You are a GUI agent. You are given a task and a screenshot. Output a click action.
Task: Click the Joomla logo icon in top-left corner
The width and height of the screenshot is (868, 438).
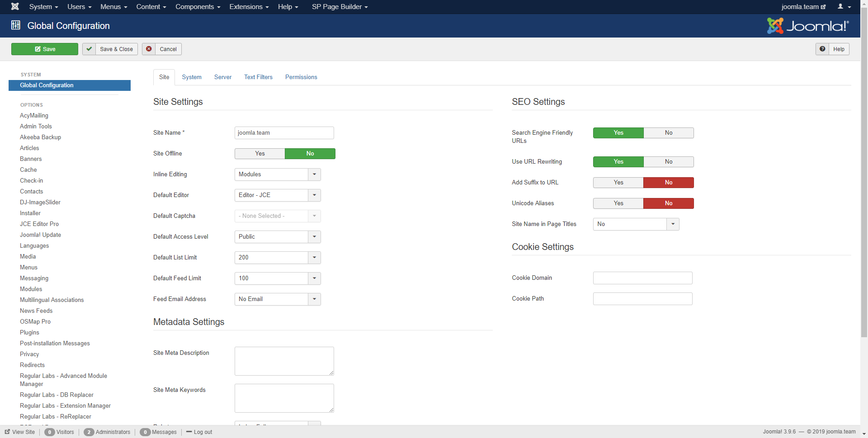click(x=15, y=6)
